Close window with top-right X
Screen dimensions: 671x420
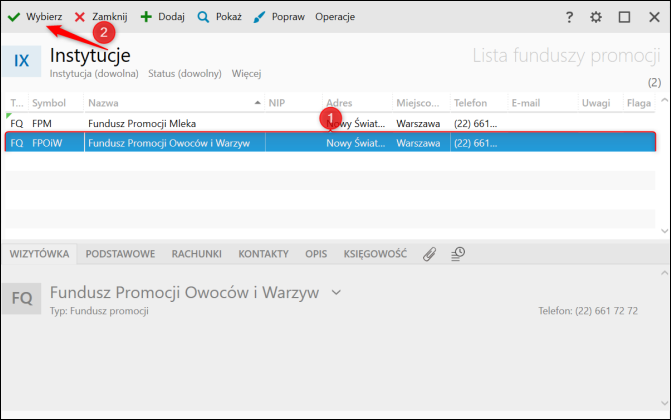coord(654,17)
